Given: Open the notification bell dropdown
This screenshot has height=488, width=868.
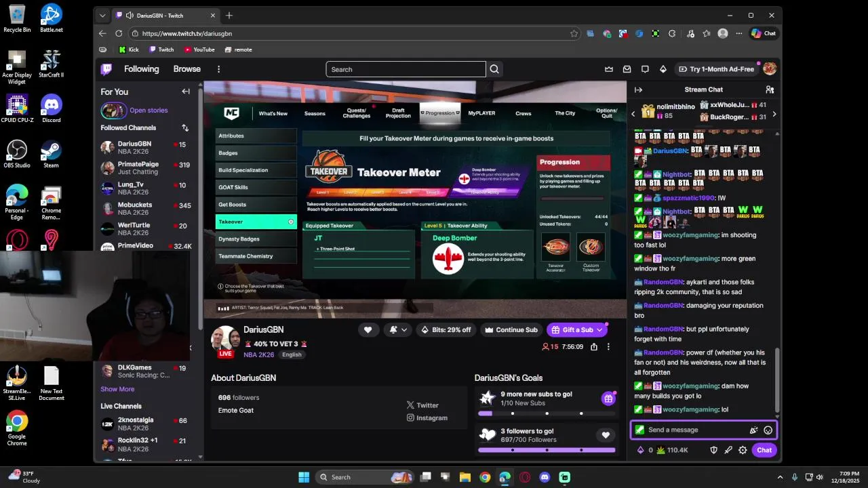Looking at the screenshot, I should click(x=398, y=330).
